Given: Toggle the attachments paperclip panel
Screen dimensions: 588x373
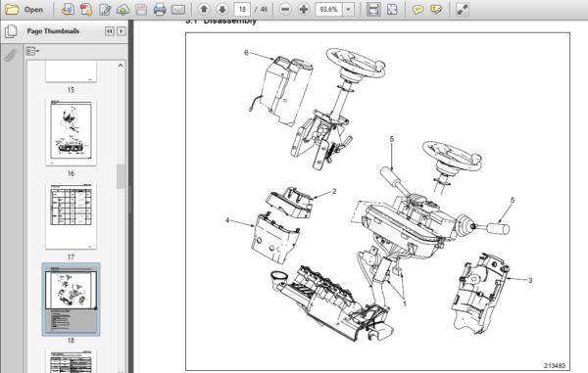Looking at the screenshot, I should coord(11,56).
